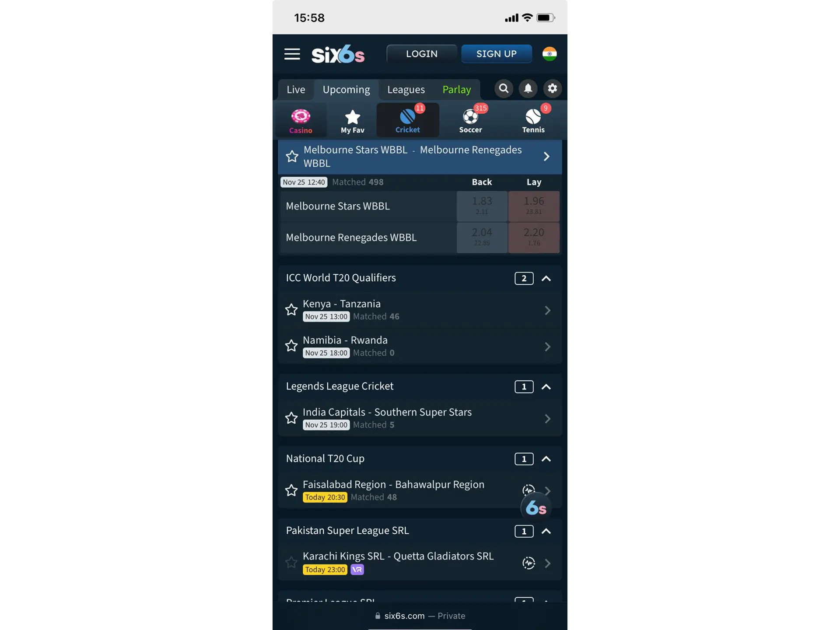Toggle favorite star for Namibia - Rwanda
840x630 pixels.
(x=292, y=346)
